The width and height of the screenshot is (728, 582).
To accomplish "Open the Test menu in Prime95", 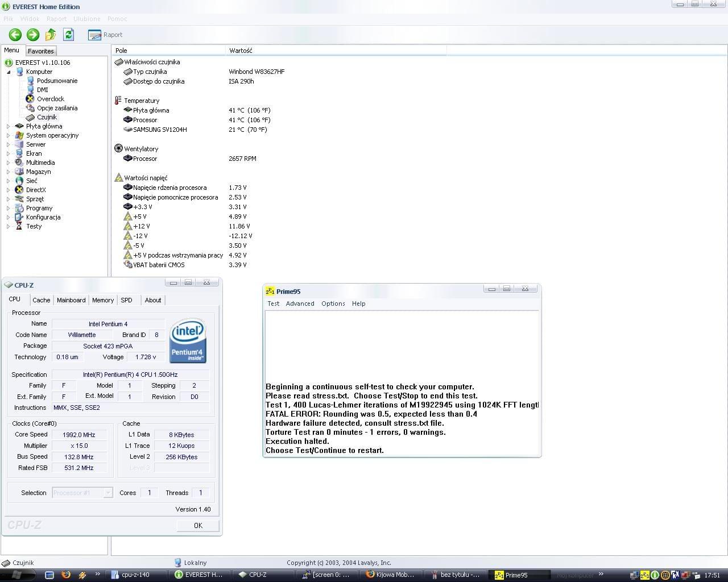I will [x=274, y=304].
